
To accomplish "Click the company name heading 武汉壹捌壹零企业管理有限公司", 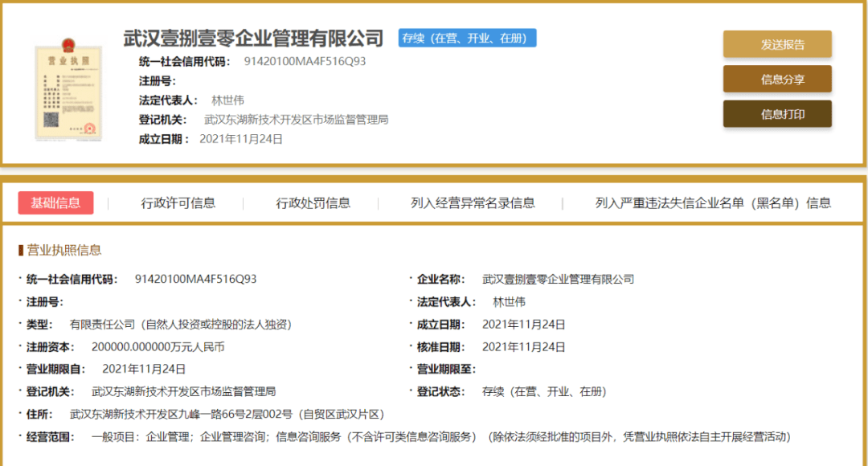I will pyautogui.click(x=254, y=38).
